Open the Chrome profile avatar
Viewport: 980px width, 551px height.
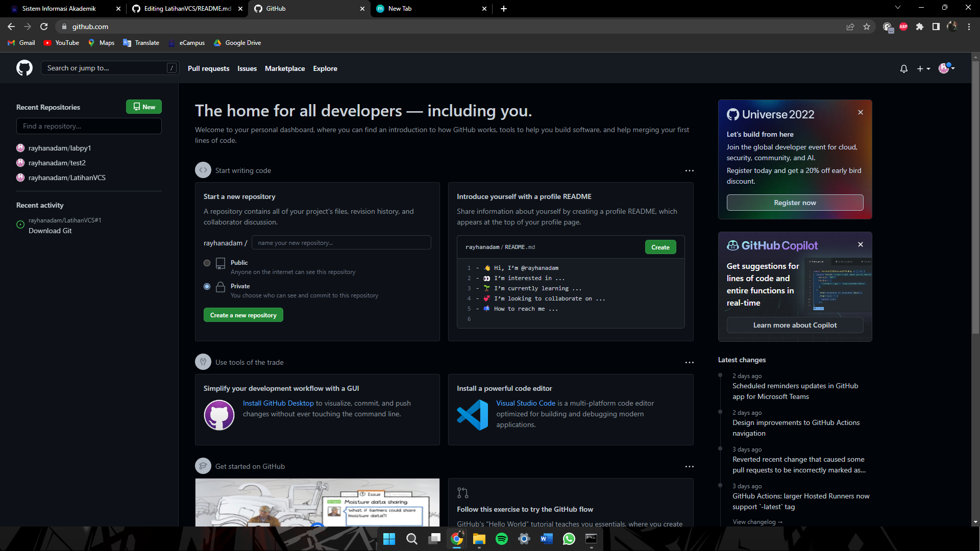952,27
